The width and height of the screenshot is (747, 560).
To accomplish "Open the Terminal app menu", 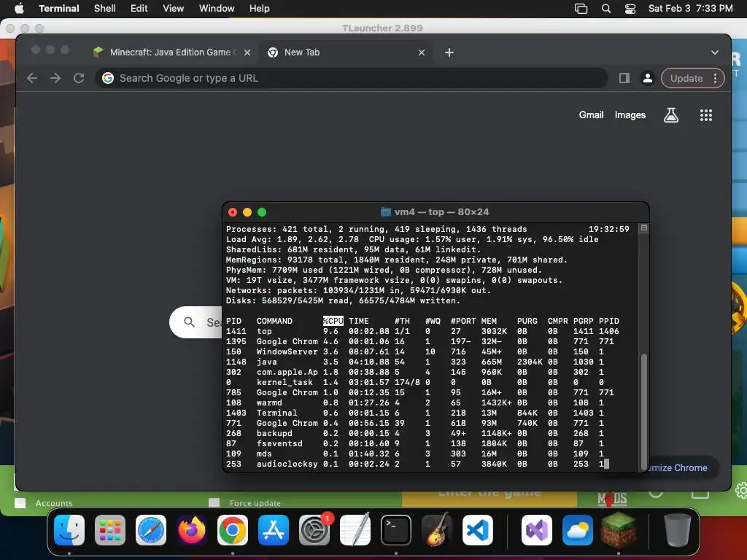I will [58, 9].
